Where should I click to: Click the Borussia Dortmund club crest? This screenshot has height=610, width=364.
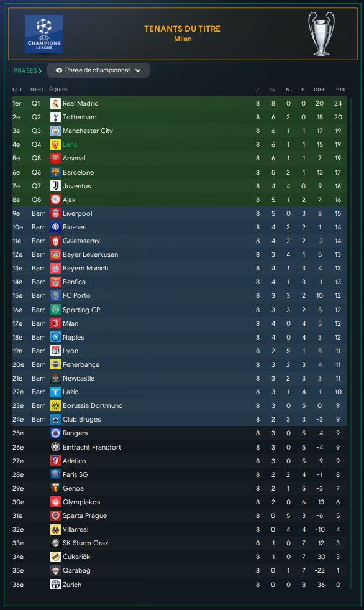pos(55,406)
